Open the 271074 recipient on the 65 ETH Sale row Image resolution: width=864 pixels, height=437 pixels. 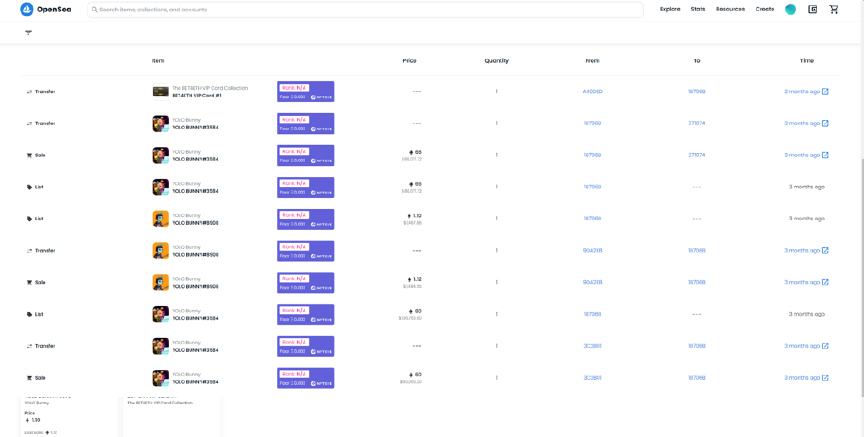[696, 155]
